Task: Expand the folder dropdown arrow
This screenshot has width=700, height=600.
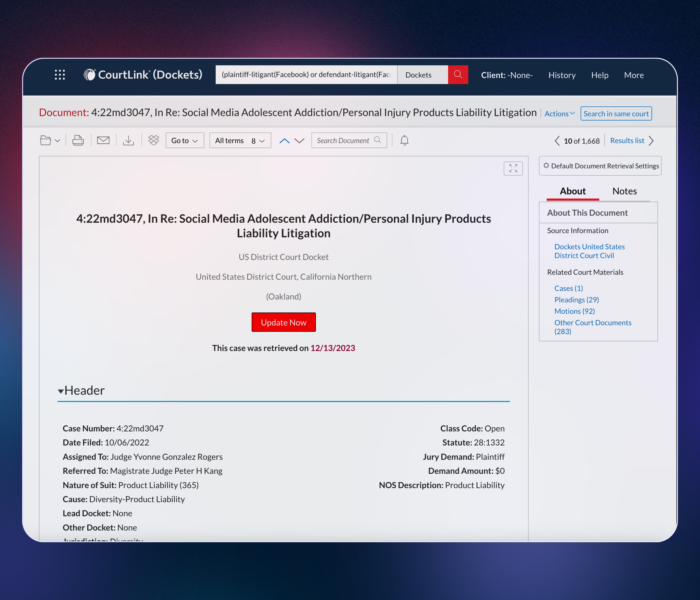Action: pos(57,141)
